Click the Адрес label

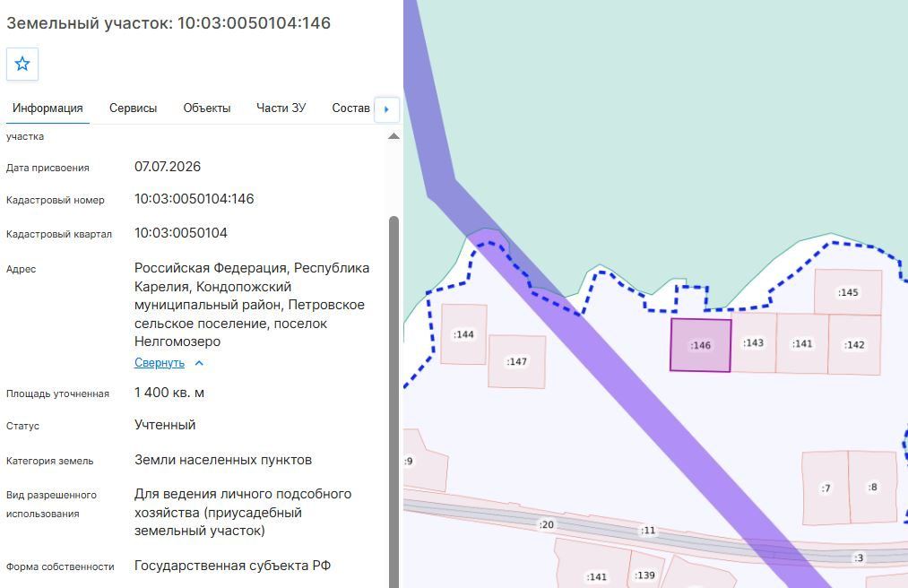(x=21, y=270)
